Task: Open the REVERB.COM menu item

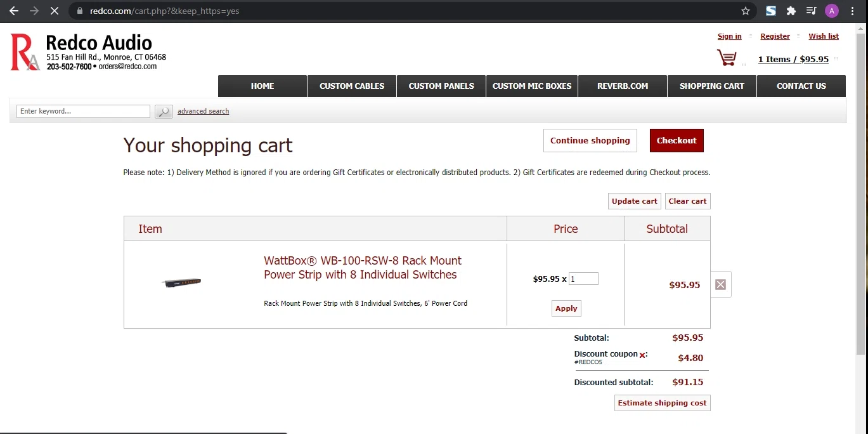Action: 623,86
